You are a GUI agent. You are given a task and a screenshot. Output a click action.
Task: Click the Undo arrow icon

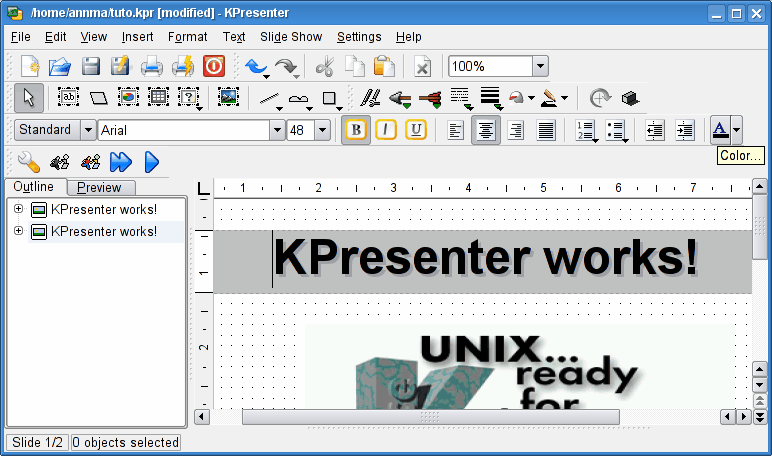[256, 67]
